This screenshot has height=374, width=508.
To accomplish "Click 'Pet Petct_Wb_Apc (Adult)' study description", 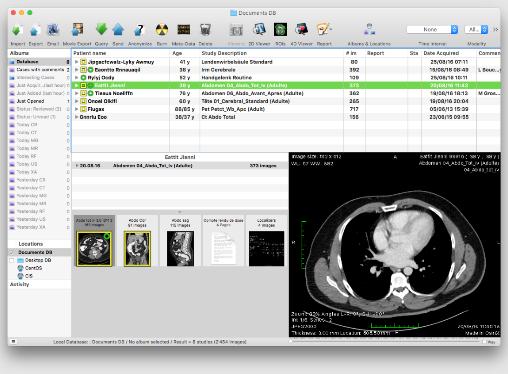I will [x=233, y=109].
